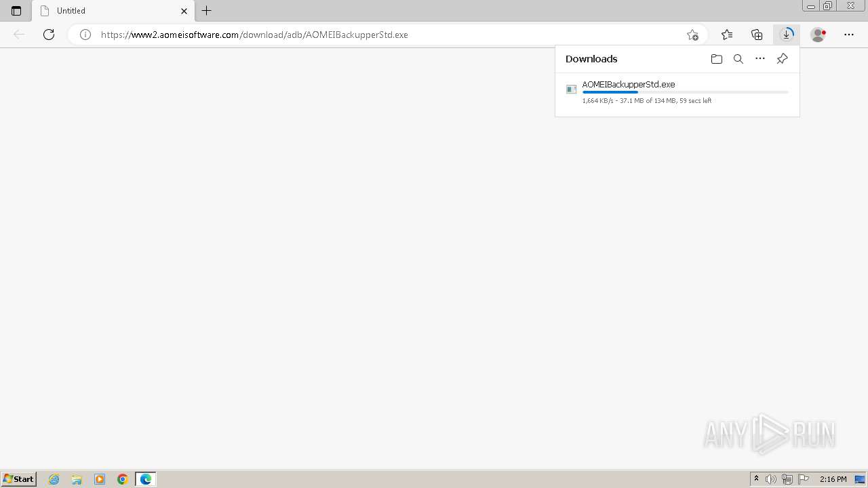Restore down the Edge window
This screenshot has height=488, width=868.
(828, 6)
